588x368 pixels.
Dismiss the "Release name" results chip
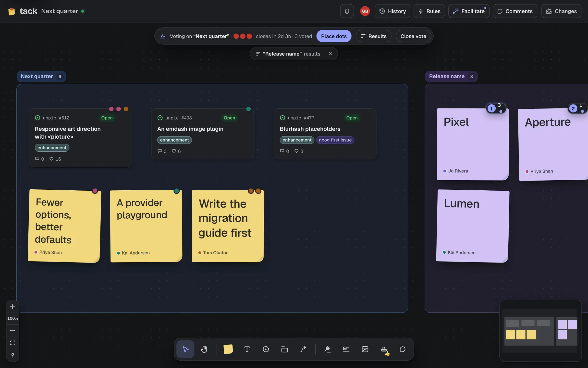331,53
